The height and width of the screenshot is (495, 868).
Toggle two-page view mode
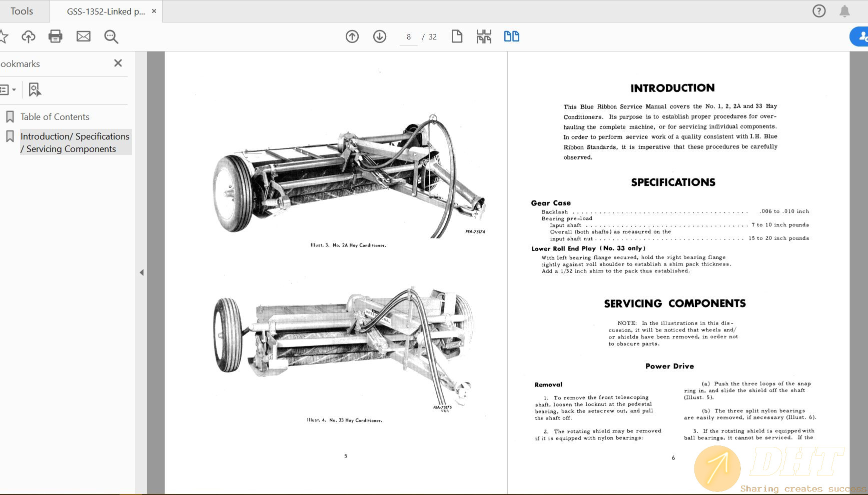coord(511,36)
